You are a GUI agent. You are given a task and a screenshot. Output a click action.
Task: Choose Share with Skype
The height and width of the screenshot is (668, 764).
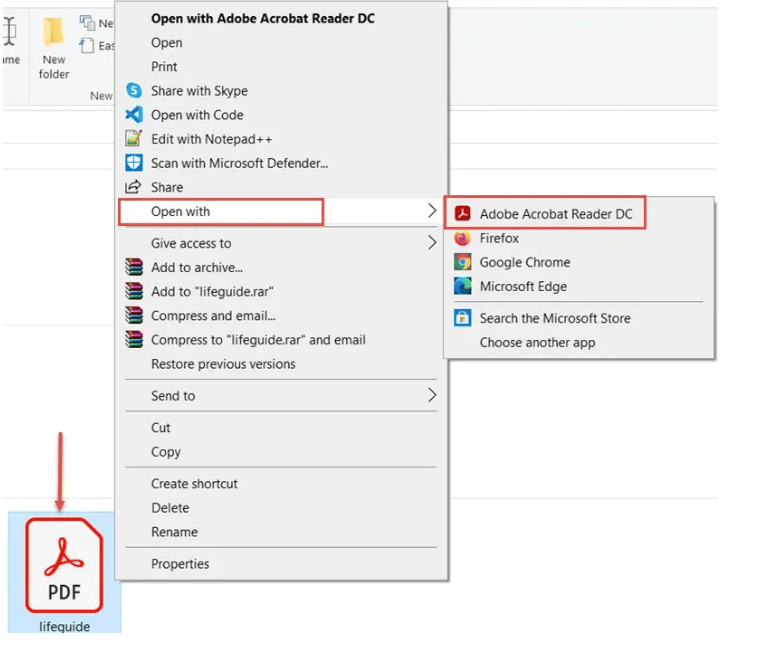coord(281,91)
